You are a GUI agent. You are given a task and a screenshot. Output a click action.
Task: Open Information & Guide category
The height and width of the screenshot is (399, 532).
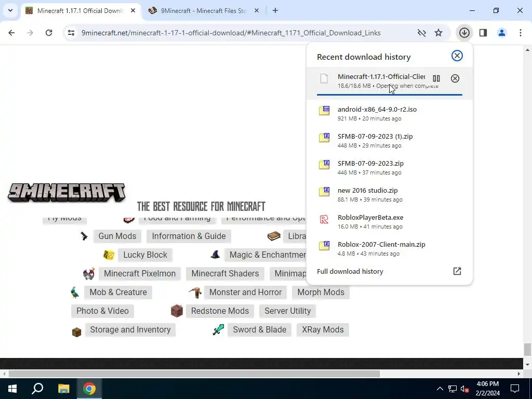(x=189, y=236)
